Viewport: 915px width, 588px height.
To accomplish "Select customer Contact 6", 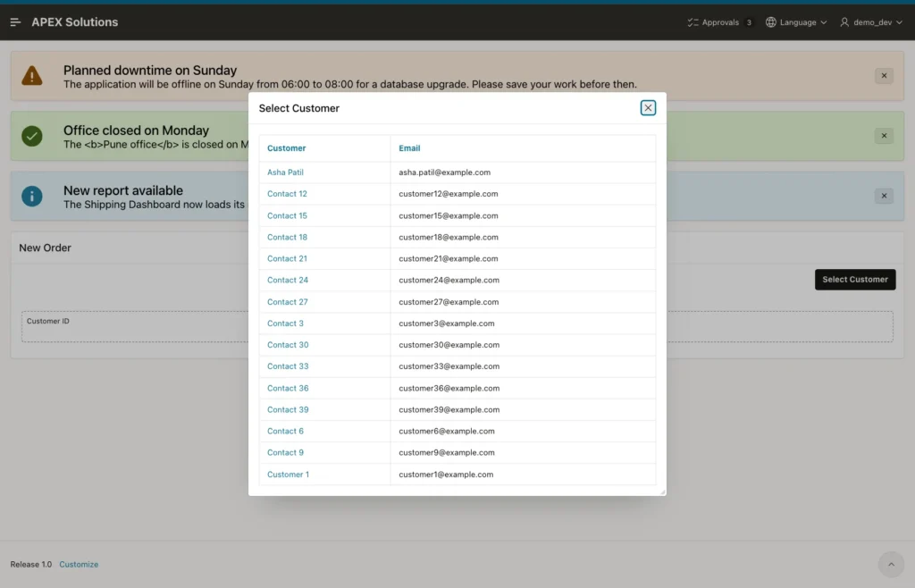I will click(285, 431).
